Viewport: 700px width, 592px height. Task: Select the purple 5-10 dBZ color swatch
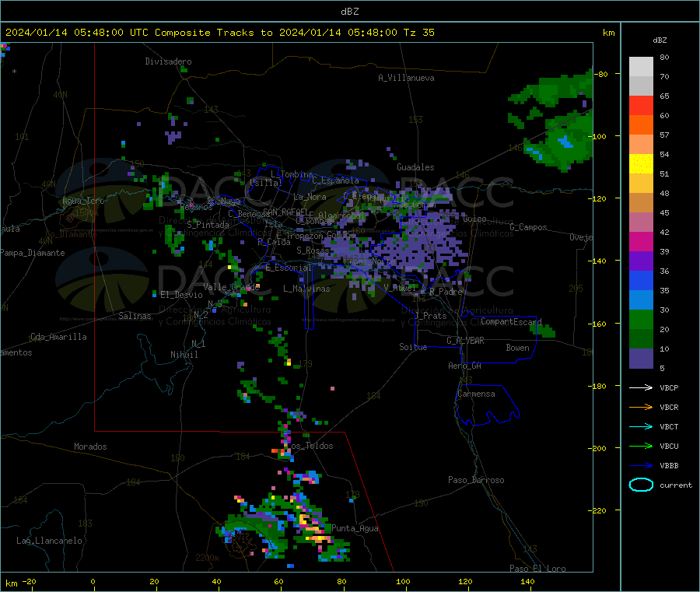coord(641,359)
